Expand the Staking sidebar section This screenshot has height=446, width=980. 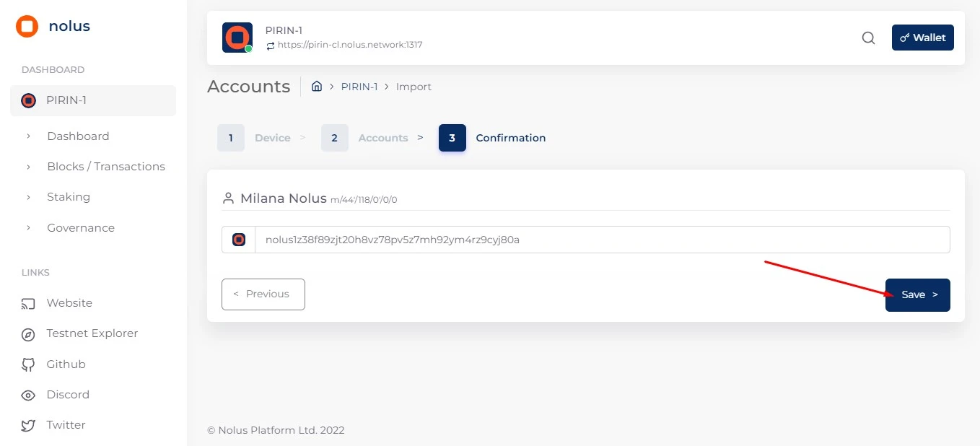click(69, 196)
